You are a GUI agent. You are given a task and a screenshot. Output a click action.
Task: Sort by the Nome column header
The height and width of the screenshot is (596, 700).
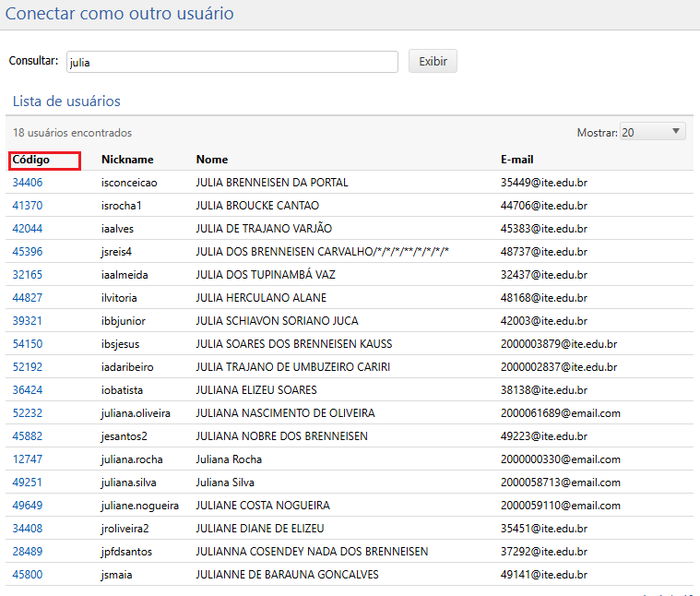[212, 160]
